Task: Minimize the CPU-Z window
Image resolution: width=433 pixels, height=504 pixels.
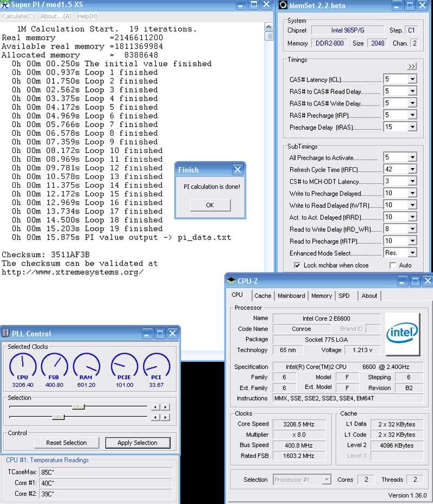Action: (x=403, y=281)
